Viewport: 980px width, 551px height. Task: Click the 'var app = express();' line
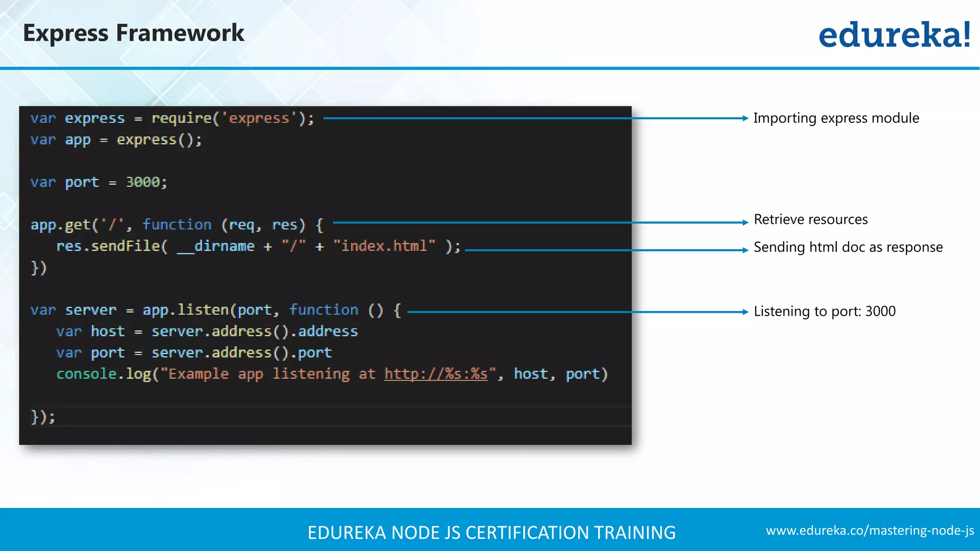116,140
